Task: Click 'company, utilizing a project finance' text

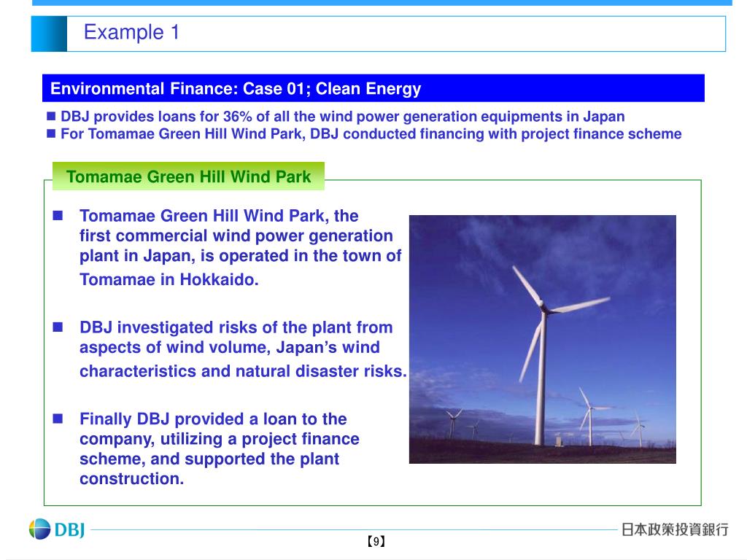Action: [x=219, y=439]
